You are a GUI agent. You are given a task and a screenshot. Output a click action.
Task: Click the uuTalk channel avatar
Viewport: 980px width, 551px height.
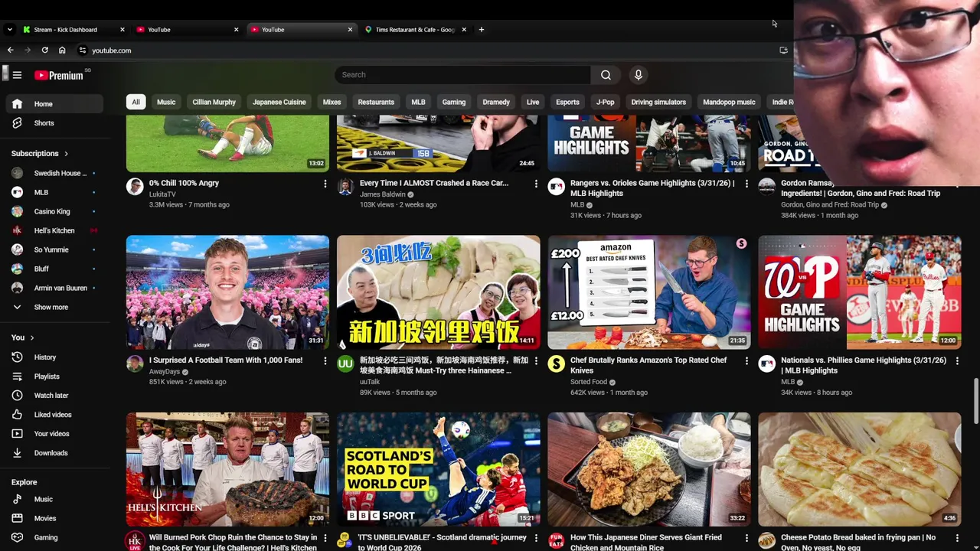[345, 364]
